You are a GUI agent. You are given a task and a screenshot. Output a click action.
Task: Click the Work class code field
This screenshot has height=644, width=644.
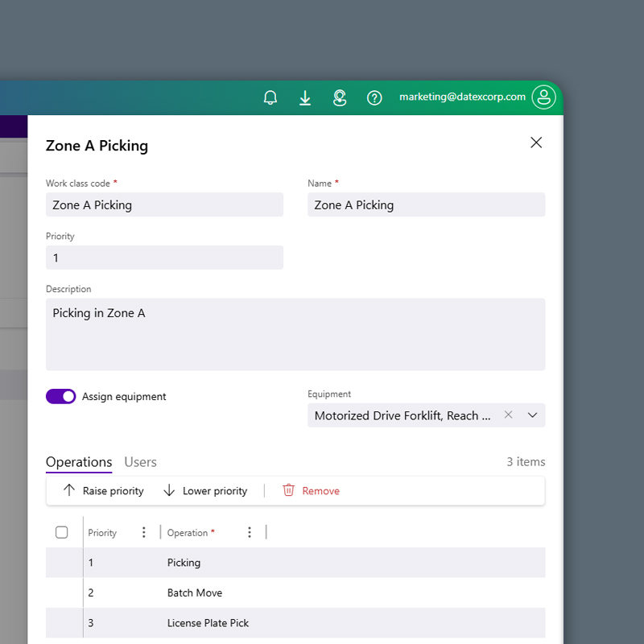click(164, 204)
